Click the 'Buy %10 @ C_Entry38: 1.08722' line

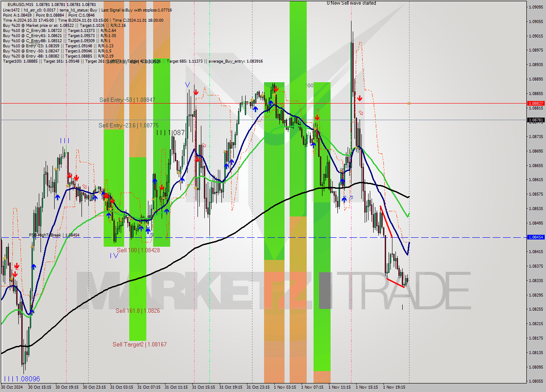click(x=59, y=30)
